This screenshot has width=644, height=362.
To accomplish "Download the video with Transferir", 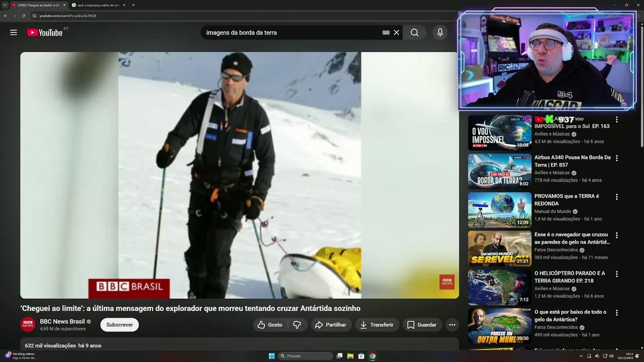I will (377, 325).
